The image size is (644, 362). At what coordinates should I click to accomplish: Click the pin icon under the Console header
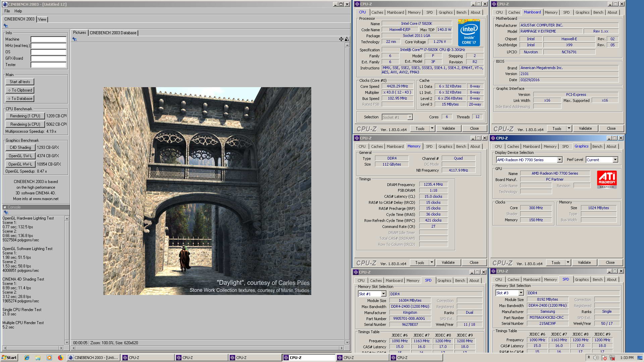[6, 213]
